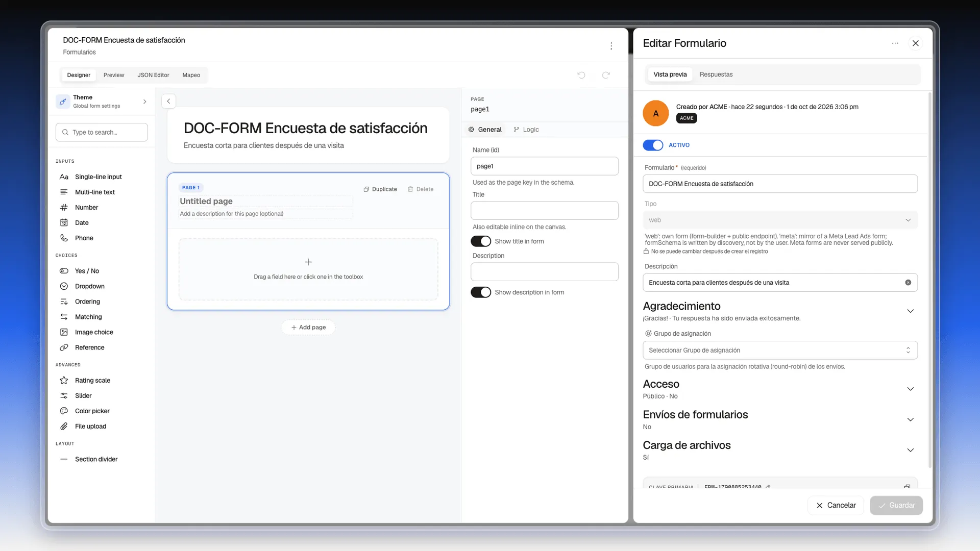Click the redo arrow icon
The image size is (980, 551).
click(606, 75)
